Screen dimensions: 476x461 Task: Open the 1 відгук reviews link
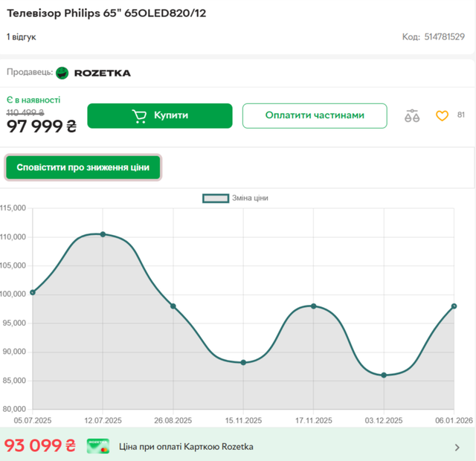(x=22, y=37)
